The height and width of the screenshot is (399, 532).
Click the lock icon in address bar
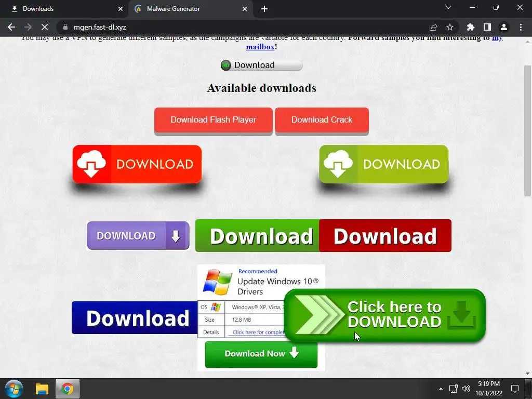65,27
